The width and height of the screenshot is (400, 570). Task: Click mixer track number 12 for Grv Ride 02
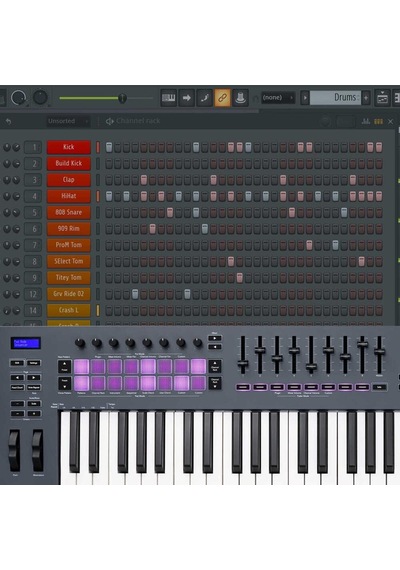[33, 294]
